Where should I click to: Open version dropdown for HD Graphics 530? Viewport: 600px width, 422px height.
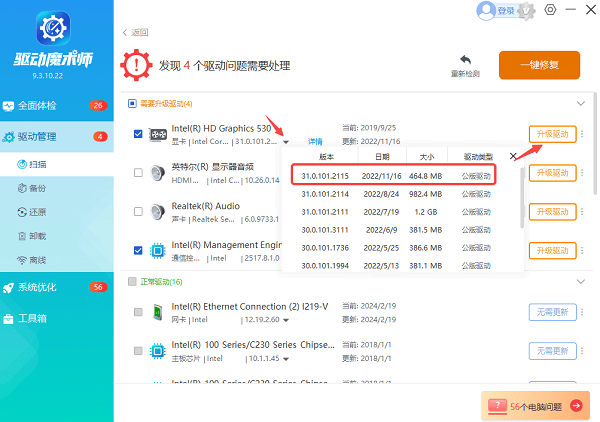[286, 142]
